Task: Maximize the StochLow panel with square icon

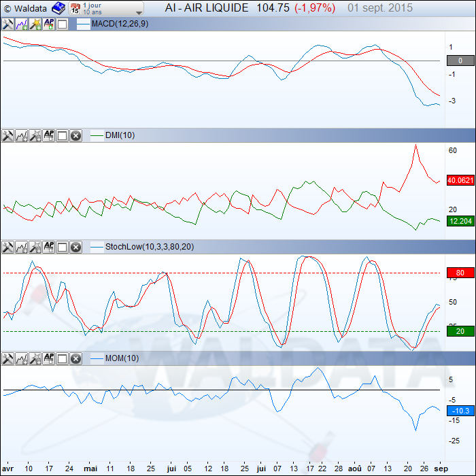Action: click(x=63, y=247)
